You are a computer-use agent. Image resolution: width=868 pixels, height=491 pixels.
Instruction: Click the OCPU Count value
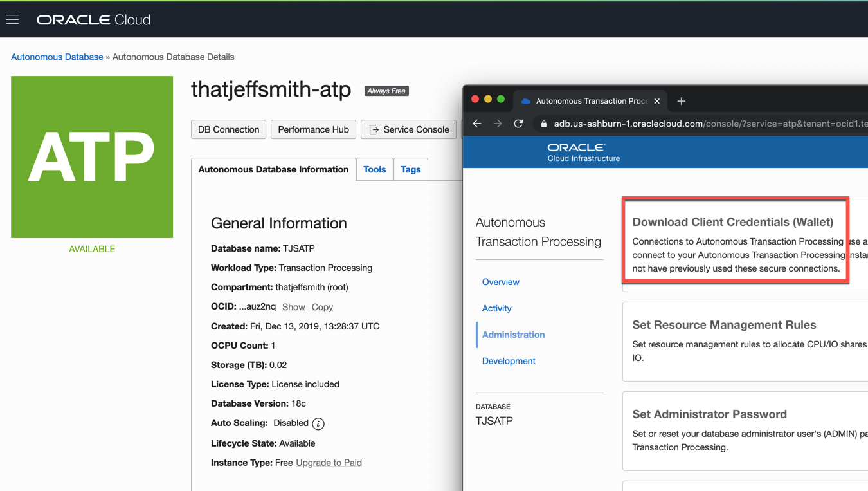(273, 346)
